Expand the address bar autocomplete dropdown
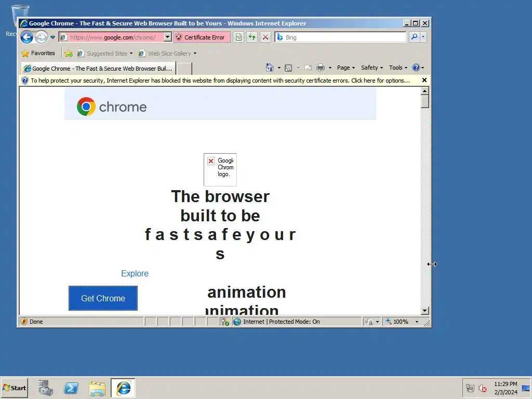532x399 pixels. point(168,37)
